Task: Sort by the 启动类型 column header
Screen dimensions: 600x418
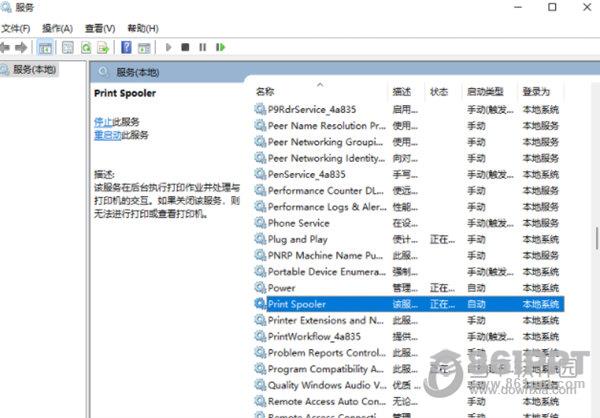Action: (x=484, y=91)
